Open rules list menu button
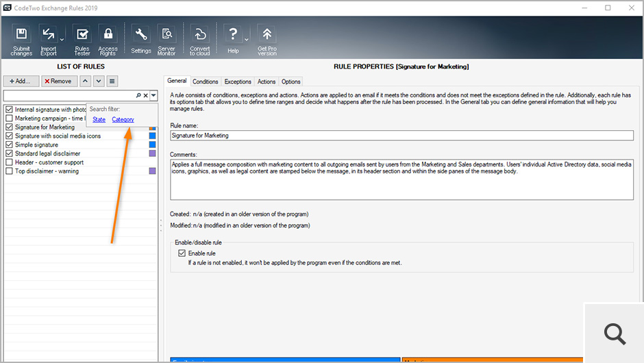Viewport: 644px width, 363px height. tap(112, 82)
